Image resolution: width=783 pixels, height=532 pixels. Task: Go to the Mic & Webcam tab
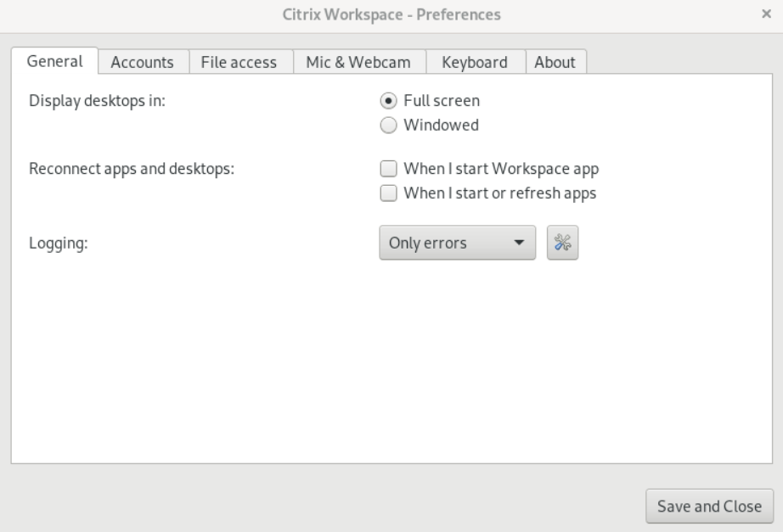click(358, 62)
